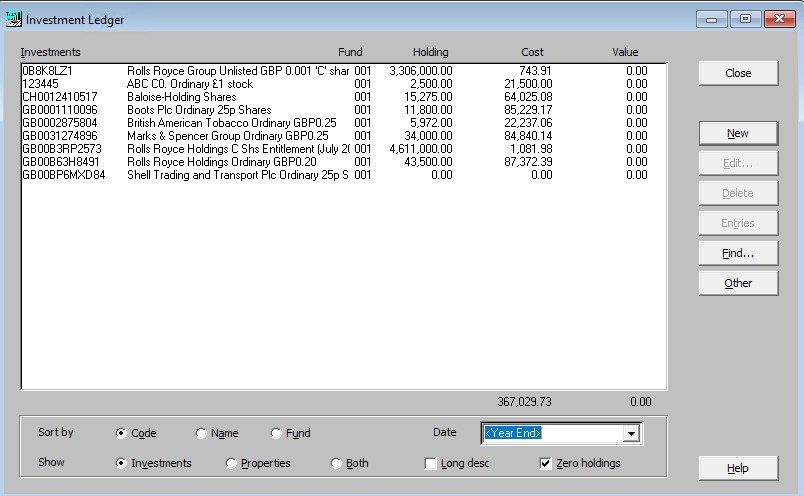Image resolution: width=804 pixels, height=496 pixels.
Task: Click cost value 84,840.14
Action: pyautogui.click(x=528, y=136)
